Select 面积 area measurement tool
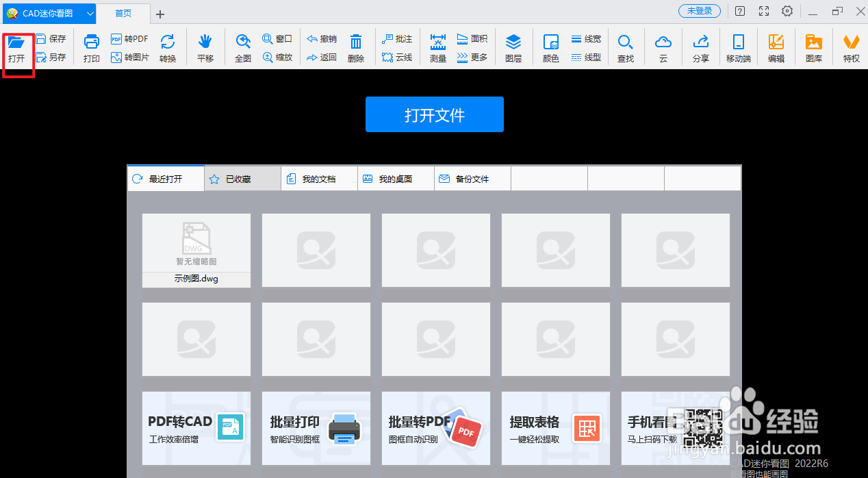Image resolution: width=868 pixels, height=478 pixels. click(x=472, y=39)
